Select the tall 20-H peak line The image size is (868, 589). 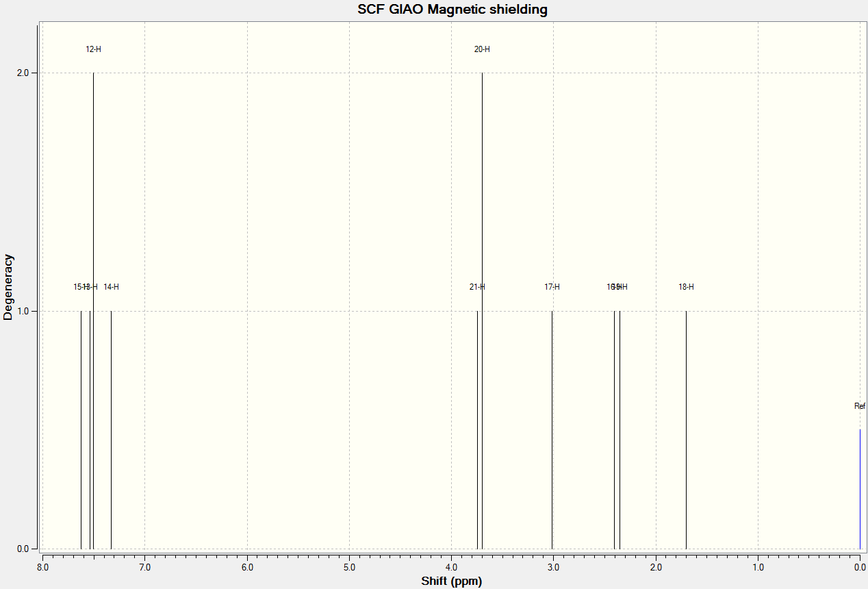pyautogui.click(x=482, y=311)
